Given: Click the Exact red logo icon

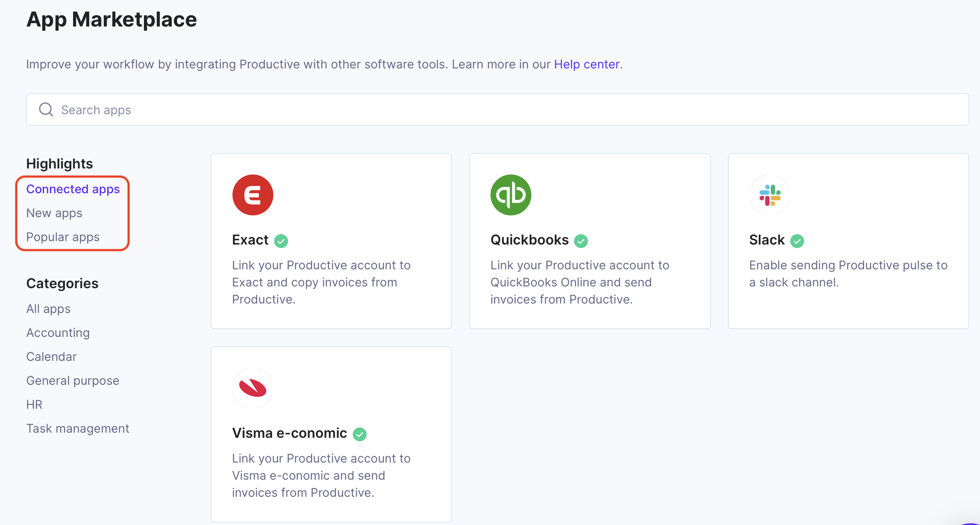Looking at the screenshot, I should click(252, 195).
